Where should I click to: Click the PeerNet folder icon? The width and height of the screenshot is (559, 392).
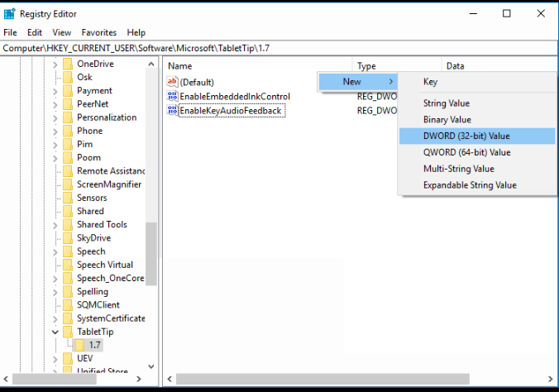pos(67,104)
